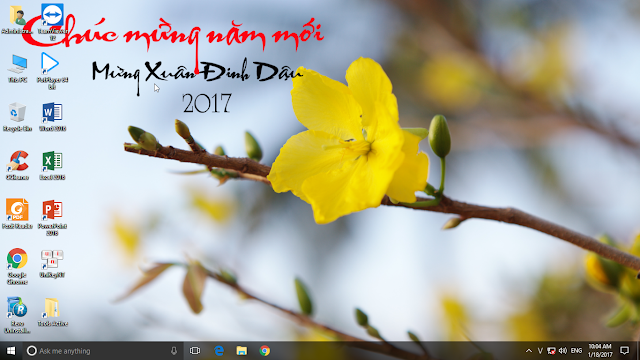The width and height of the screenshot is (640, 360).
Task: Launch Microsoft Edge from the taskbar
Action: (219, 351)
